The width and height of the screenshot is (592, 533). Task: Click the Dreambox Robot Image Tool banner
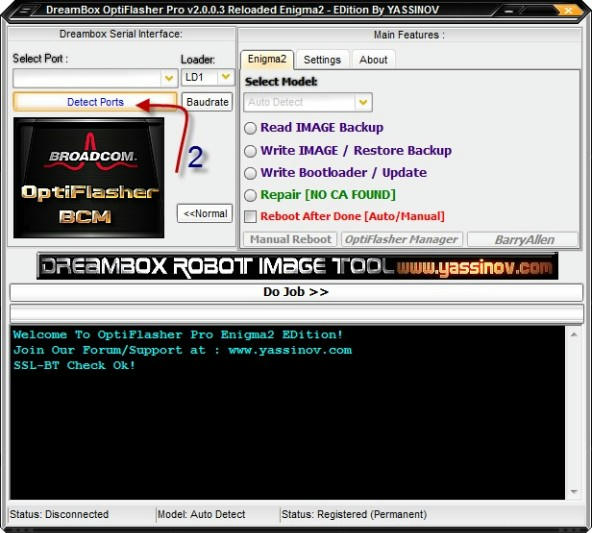click(297, 266)
